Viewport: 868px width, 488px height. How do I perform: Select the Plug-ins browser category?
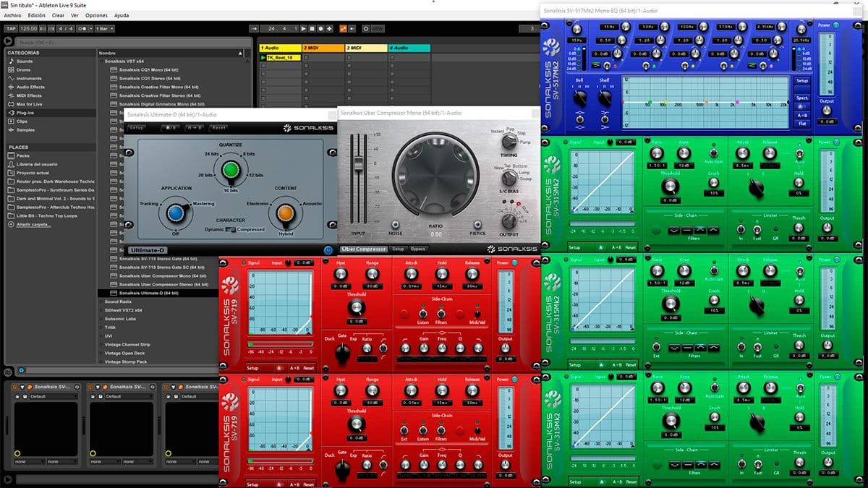[25, 113]
